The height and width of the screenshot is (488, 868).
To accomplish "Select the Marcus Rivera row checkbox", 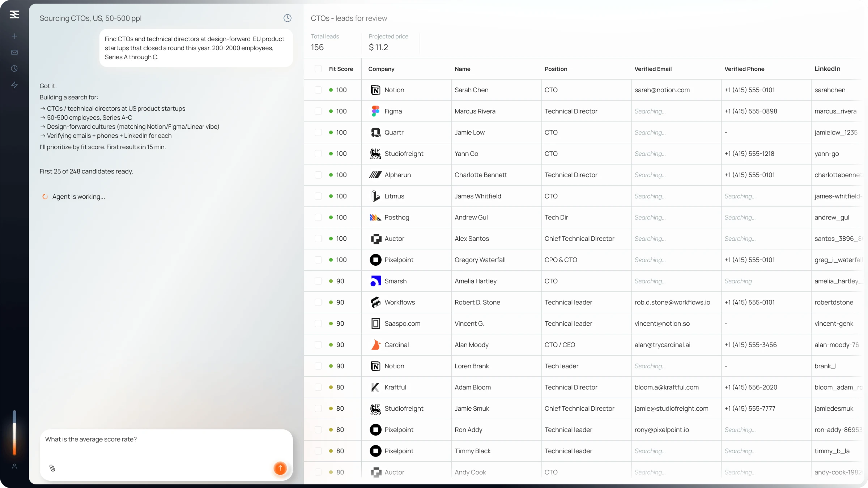I will click(318, 111).
